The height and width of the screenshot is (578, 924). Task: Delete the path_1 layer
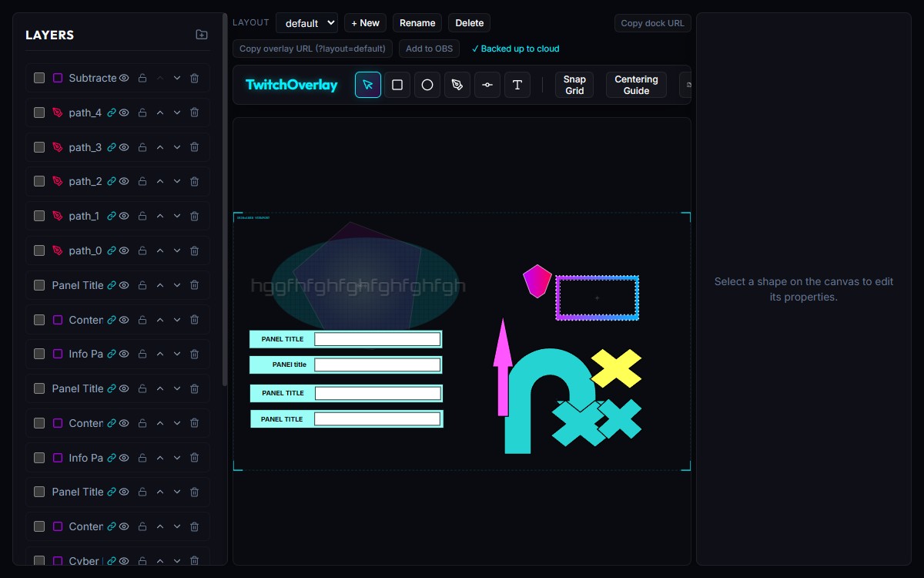[x=194, y=216]
